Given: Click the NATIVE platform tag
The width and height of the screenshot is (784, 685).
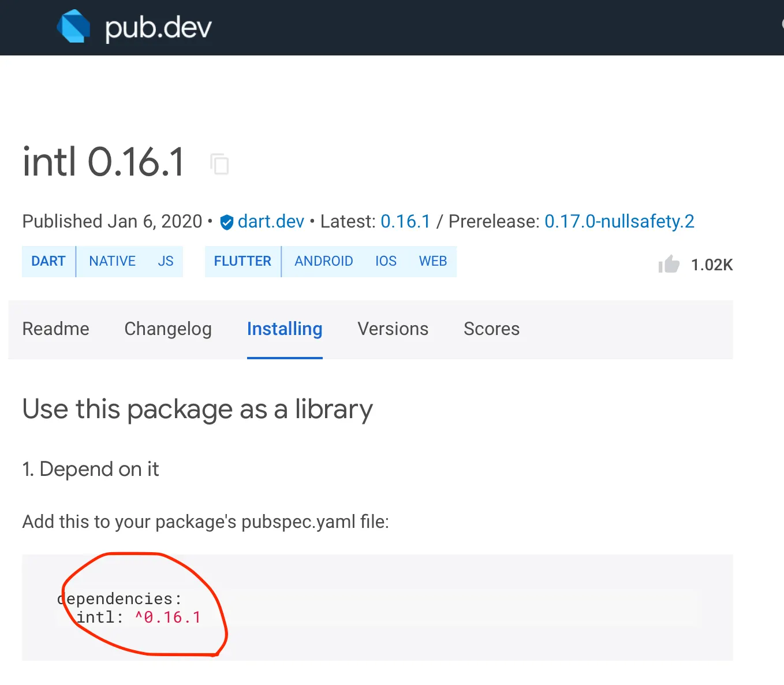Looking at the screenshot, I should point(112,261).
